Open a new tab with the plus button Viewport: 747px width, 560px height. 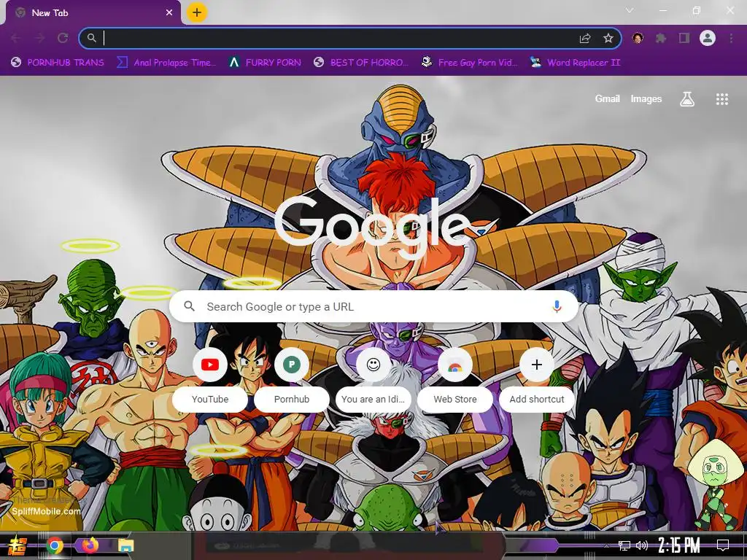[x=197, y=12]
